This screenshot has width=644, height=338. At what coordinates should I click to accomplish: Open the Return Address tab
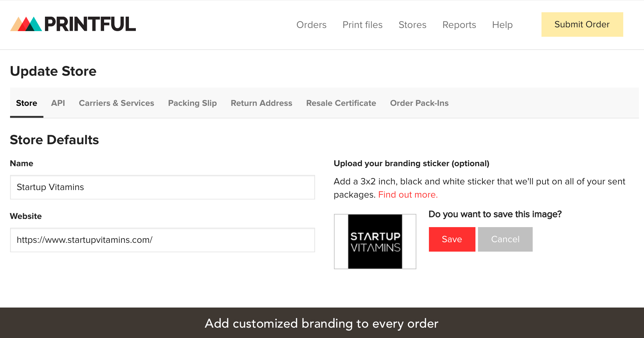[261, 103]
